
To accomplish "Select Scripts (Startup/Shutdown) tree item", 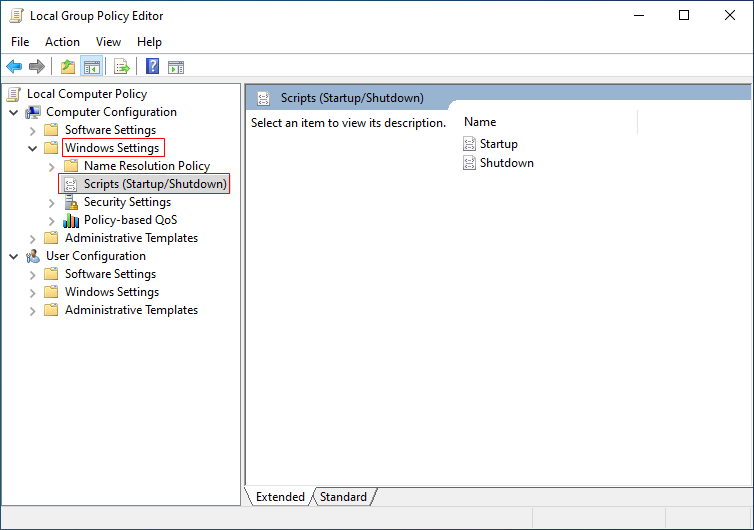I will tap(155, 184).
